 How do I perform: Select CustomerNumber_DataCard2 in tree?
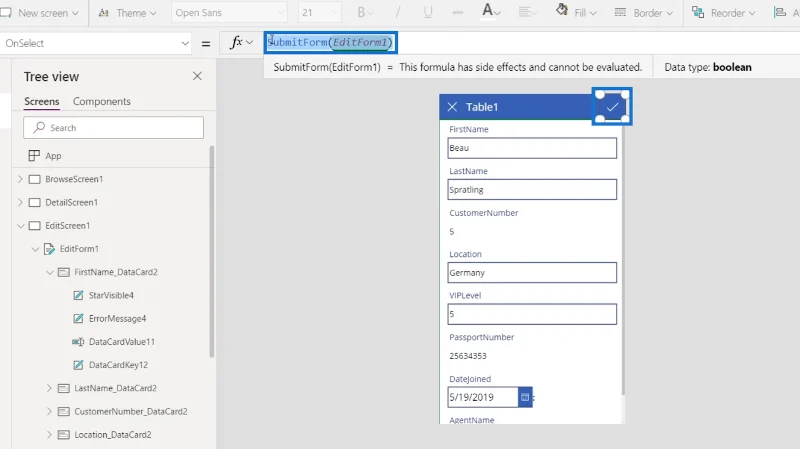point(131,411)
